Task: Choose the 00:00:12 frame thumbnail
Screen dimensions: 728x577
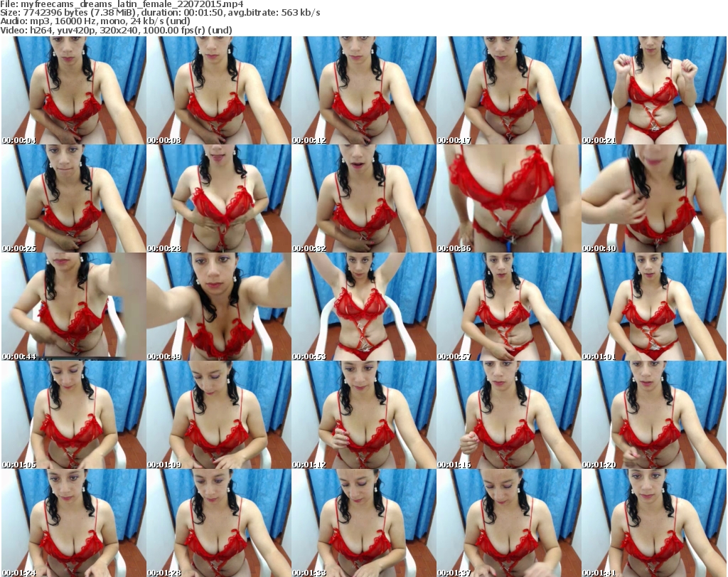Action: (x=364, y=90)
